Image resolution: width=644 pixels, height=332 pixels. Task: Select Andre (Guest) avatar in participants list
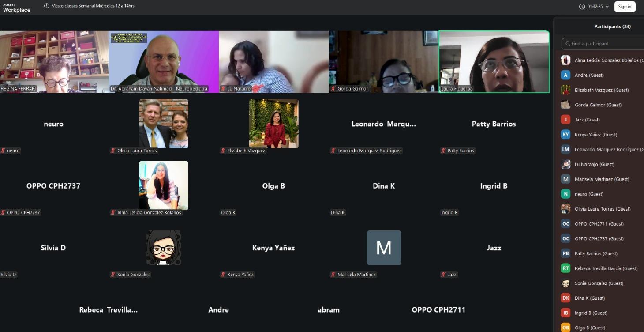point(565,75)
